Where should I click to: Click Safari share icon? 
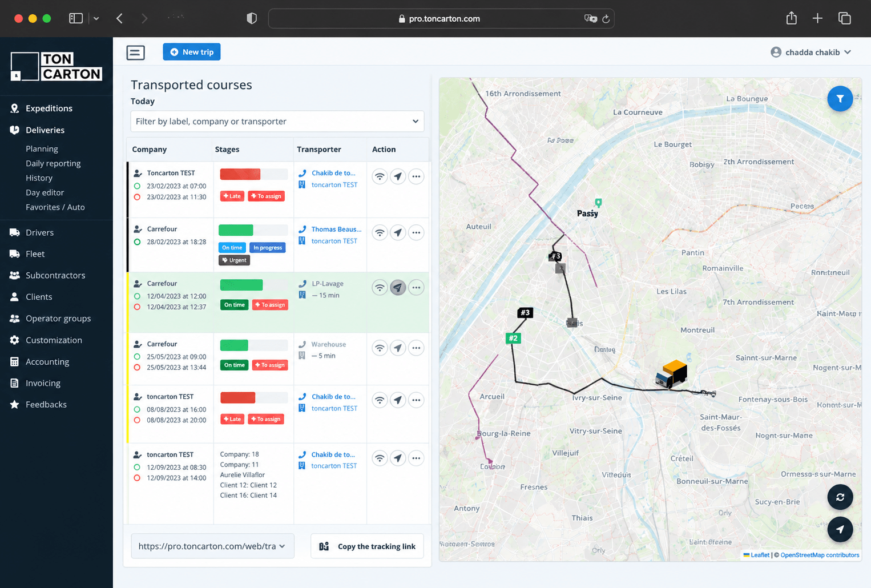[x=791, y=18]
